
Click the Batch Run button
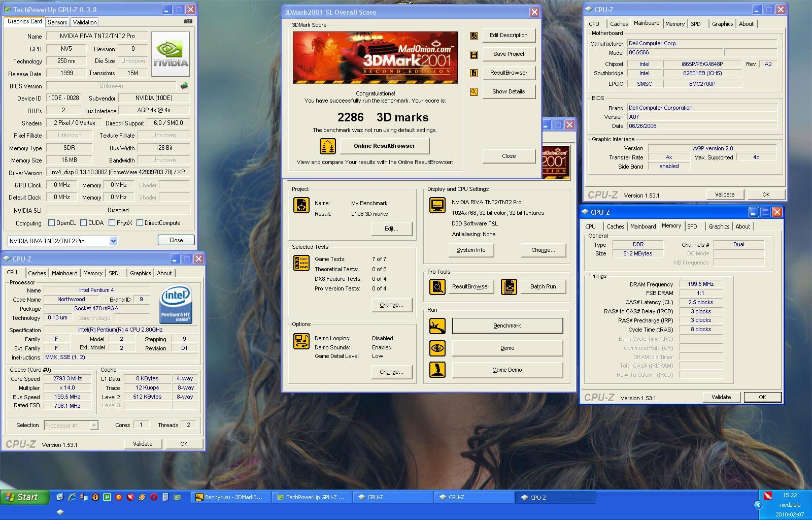click(x=543, y=287)
